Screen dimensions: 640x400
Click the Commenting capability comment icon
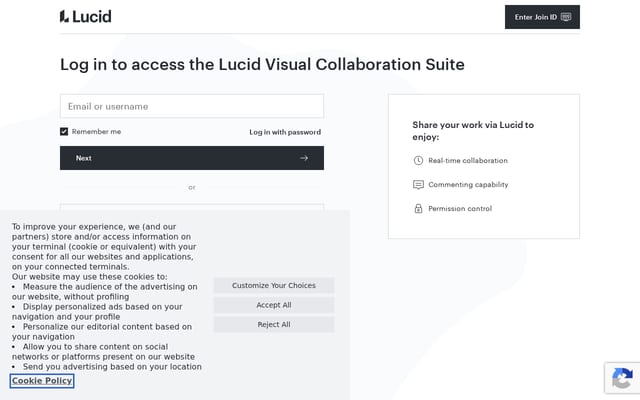click(x=418, y=184)
